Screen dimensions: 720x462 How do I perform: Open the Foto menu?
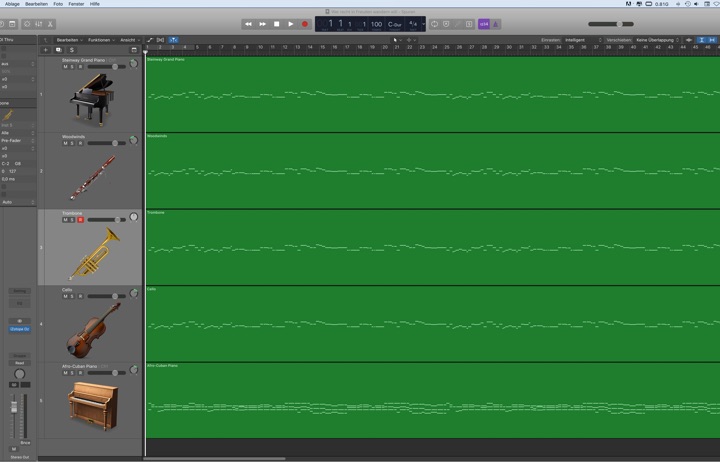tap(58, 4)
